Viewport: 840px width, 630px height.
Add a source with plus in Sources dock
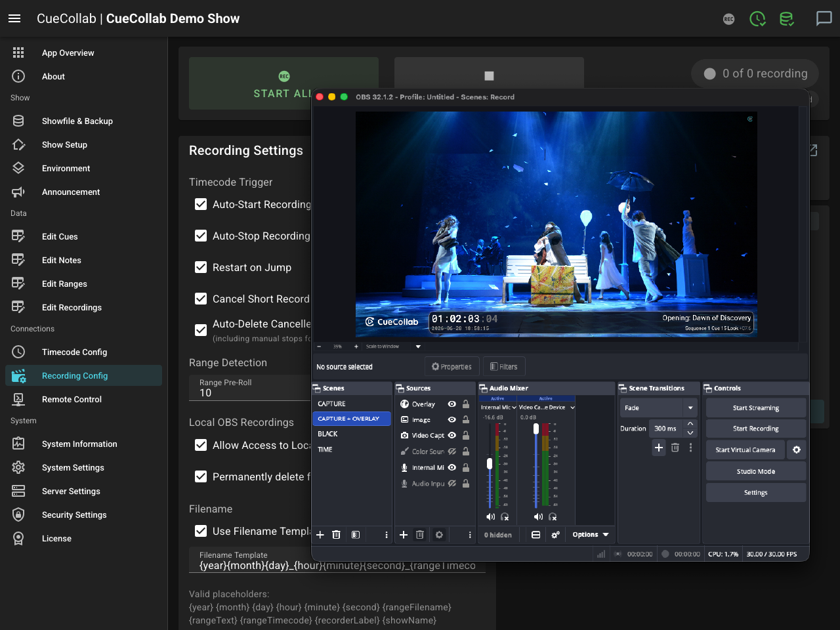[404, 535]
